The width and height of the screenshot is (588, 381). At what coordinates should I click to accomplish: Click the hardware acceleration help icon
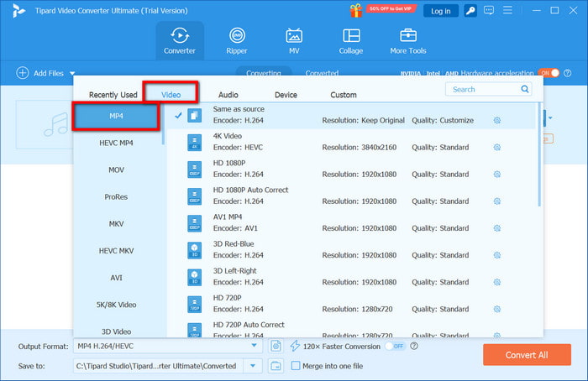[568, 73]
